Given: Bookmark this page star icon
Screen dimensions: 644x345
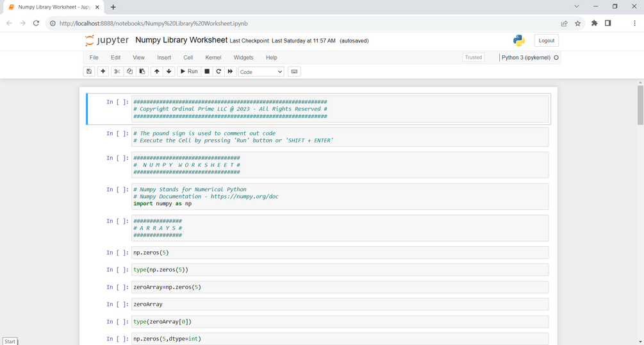Looking at the screenshot, I should (x=577, y=24).
